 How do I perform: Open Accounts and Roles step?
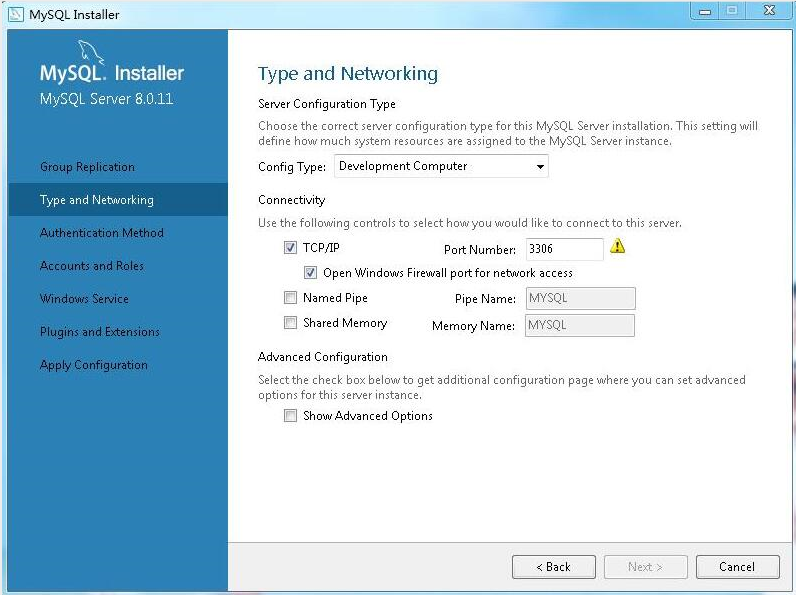91,266
